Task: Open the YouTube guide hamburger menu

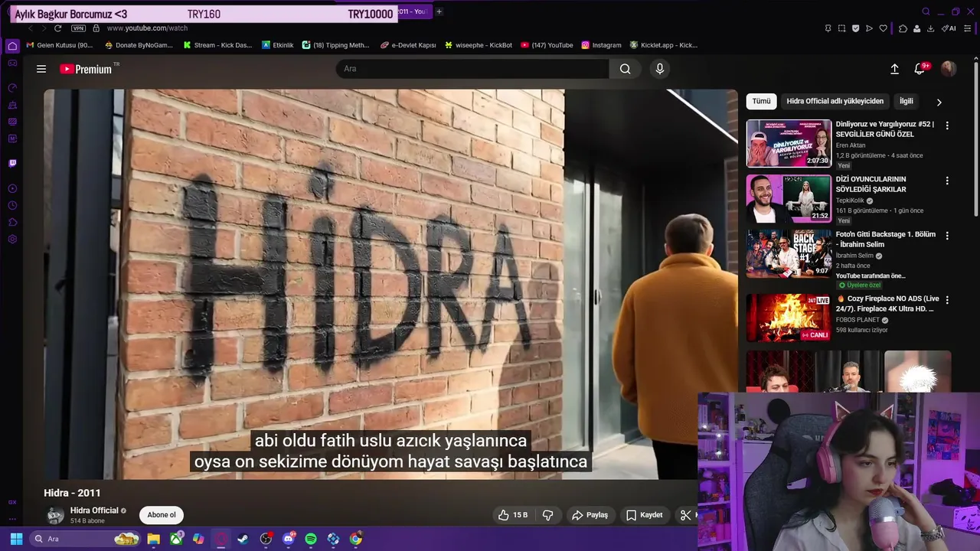Action: (41, 69)
